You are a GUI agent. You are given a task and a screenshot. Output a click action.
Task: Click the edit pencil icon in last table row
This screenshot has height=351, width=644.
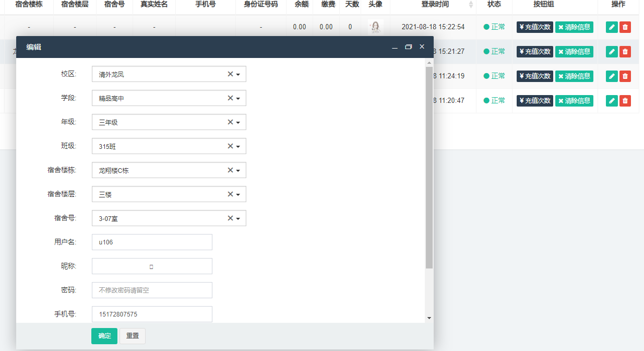pyautogui.click(x=612, y=100)
